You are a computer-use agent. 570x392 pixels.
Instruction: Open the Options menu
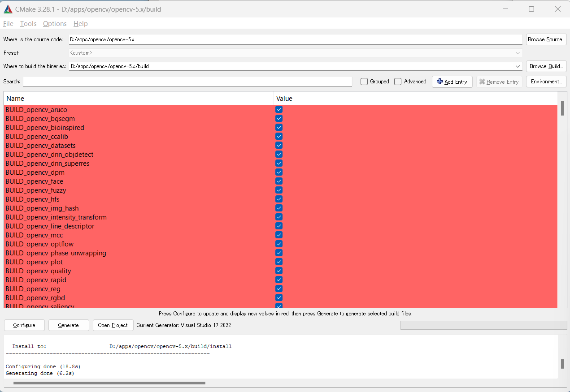click(55, 24)
